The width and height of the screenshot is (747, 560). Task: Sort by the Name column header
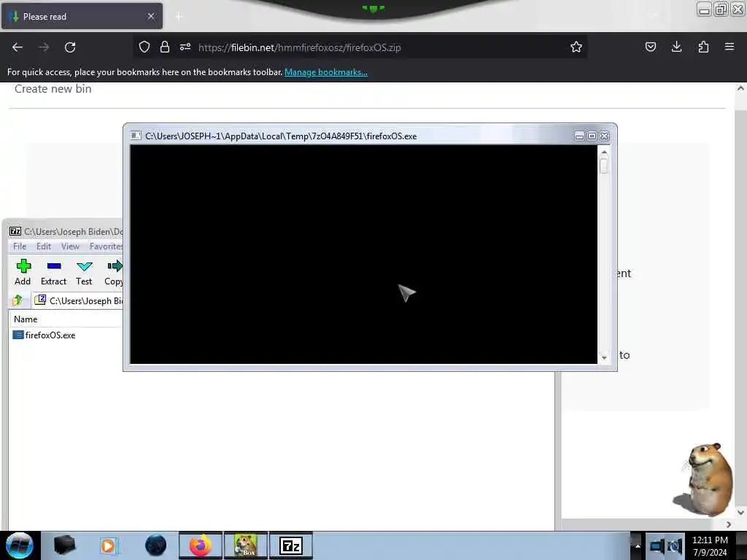point(66,319)
